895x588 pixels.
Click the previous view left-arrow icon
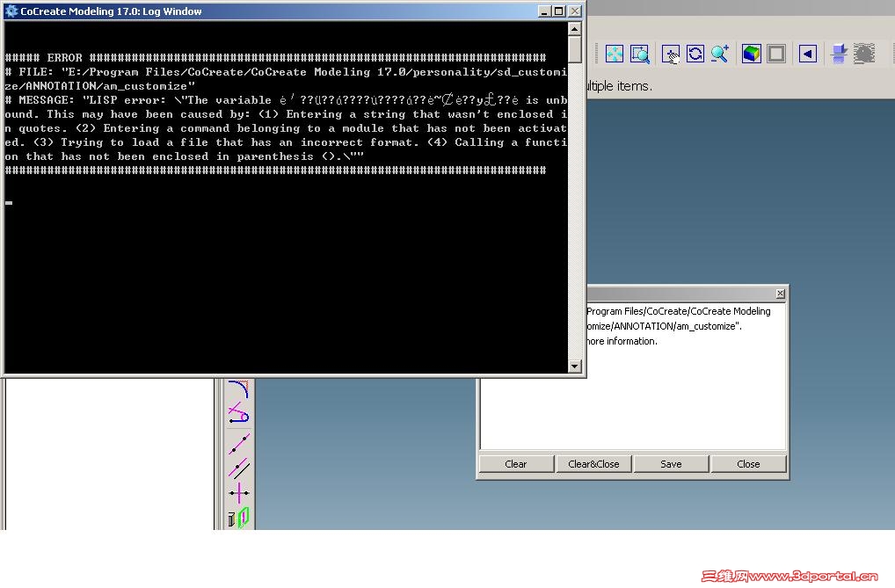[807, 54]
